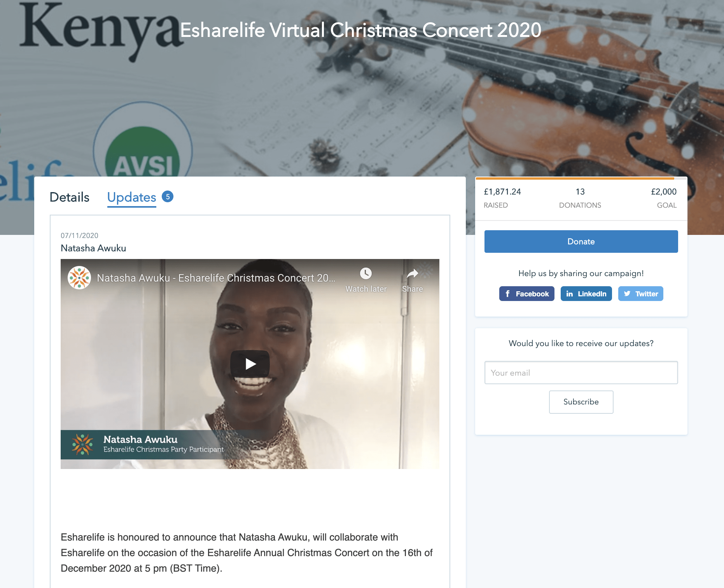Click the blue Donate button
The height and width of the screenshot is (588, 724).
pos(581,241)
